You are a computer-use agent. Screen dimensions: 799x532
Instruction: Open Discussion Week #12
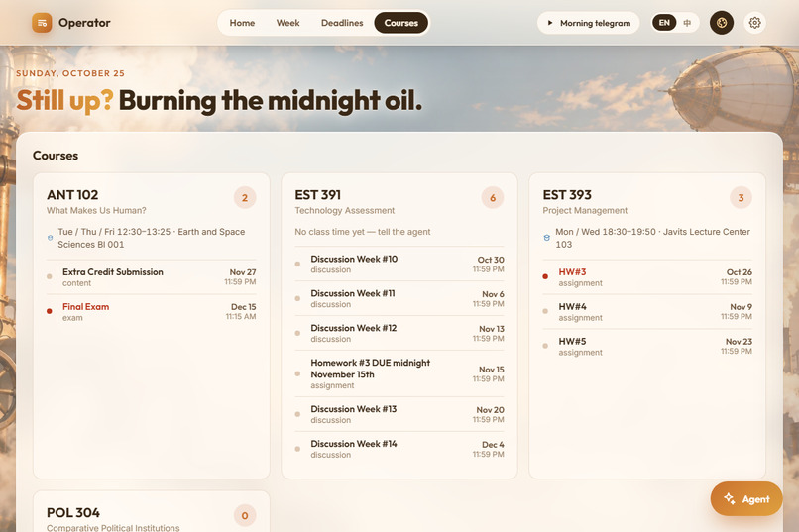coord(399,333)
